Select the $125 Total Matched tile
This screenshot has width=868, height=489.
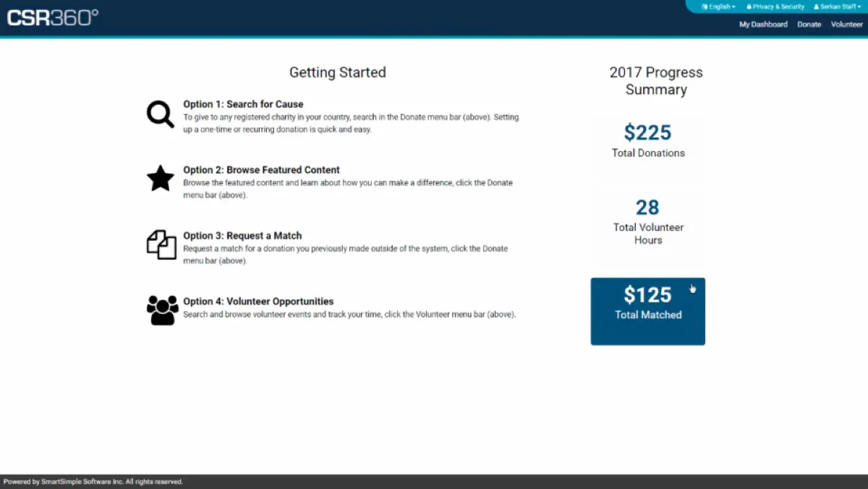(x=648, y=311)
